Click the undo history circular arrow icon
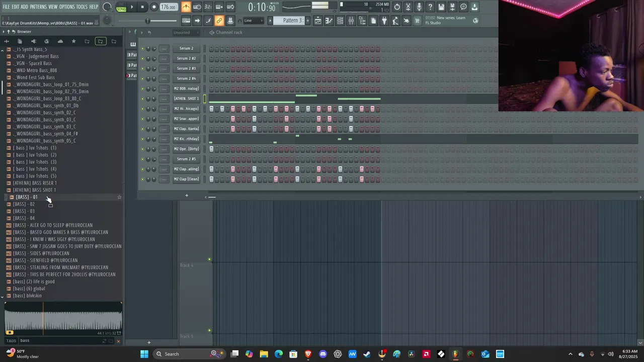Image resolution: width=644 pixels, height=362 pixels. [397, 7]
